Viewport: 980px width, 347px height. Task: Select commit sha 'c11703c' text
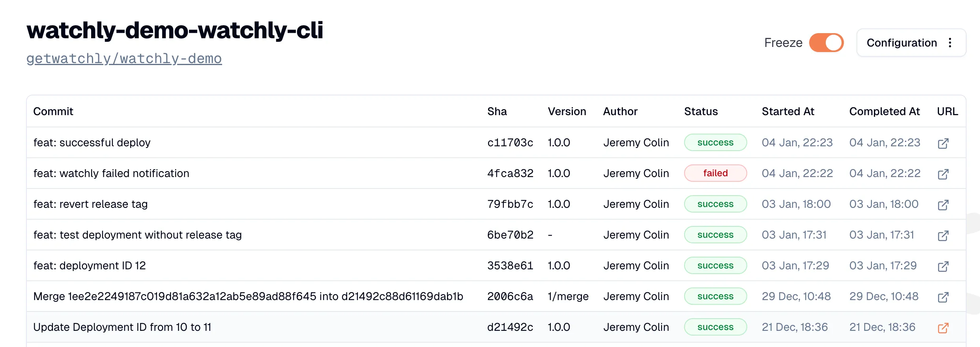(510, 143)
